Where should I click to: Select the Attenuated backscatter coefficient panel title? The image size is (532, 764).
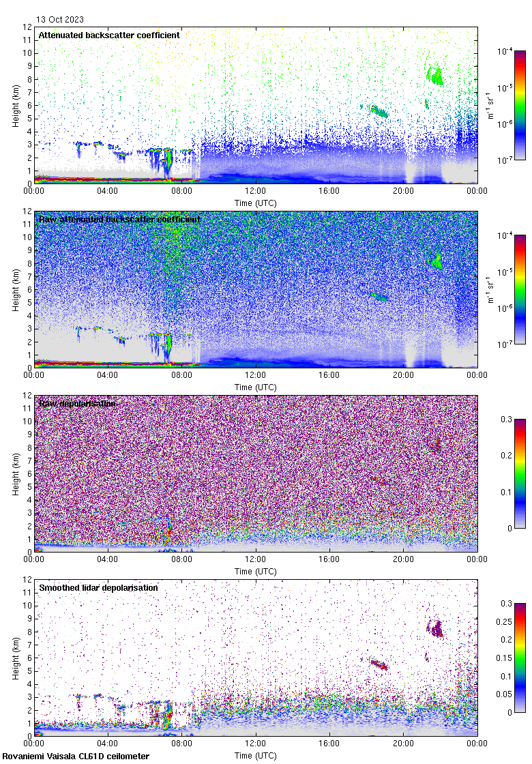coord(109,35)
